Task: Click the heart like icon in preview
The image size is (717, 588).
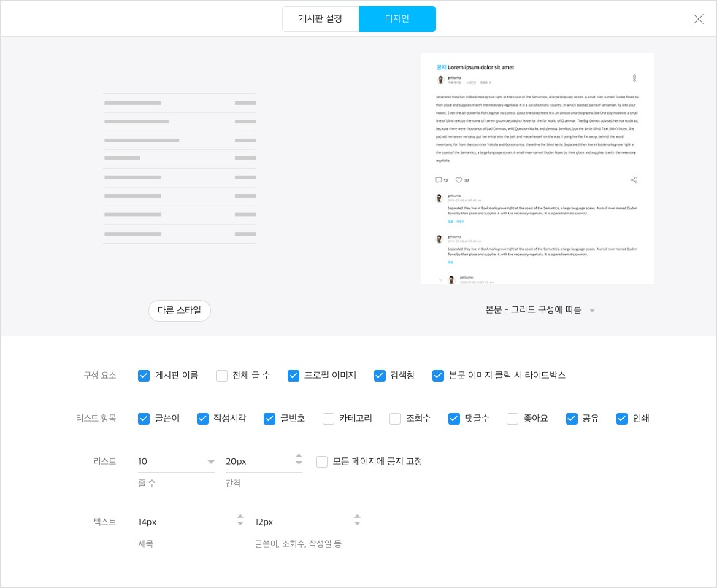Action: click(459, 180)
